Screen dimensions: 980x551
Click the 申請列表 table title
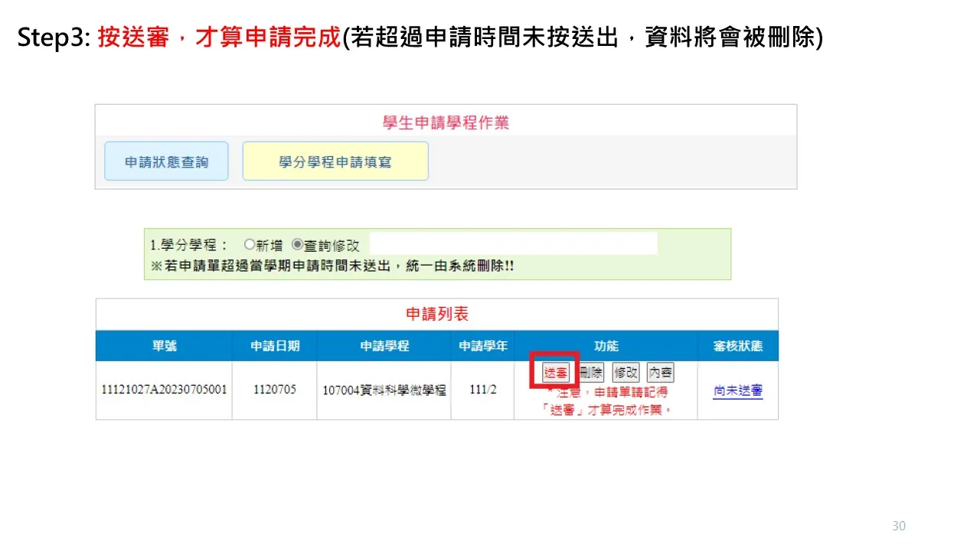(x=436, y=314)
